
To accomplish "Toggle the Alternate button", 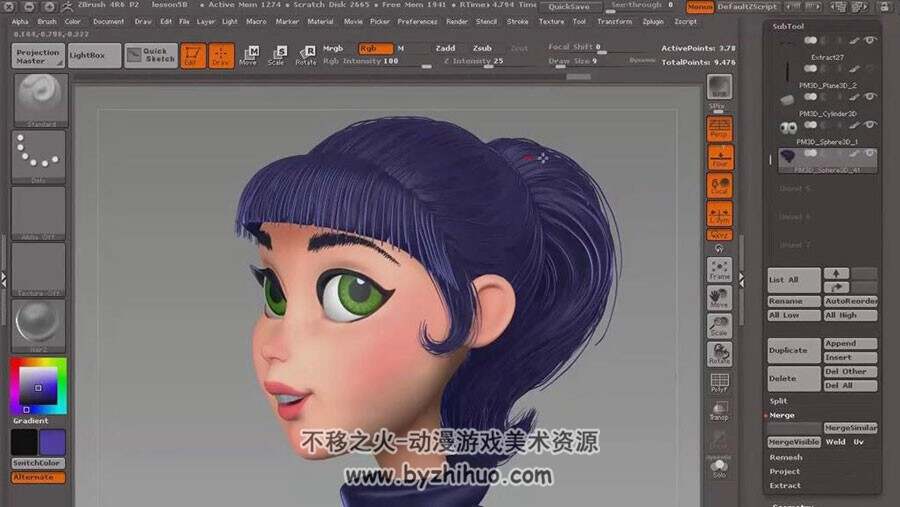I will (x=38, y=477).
